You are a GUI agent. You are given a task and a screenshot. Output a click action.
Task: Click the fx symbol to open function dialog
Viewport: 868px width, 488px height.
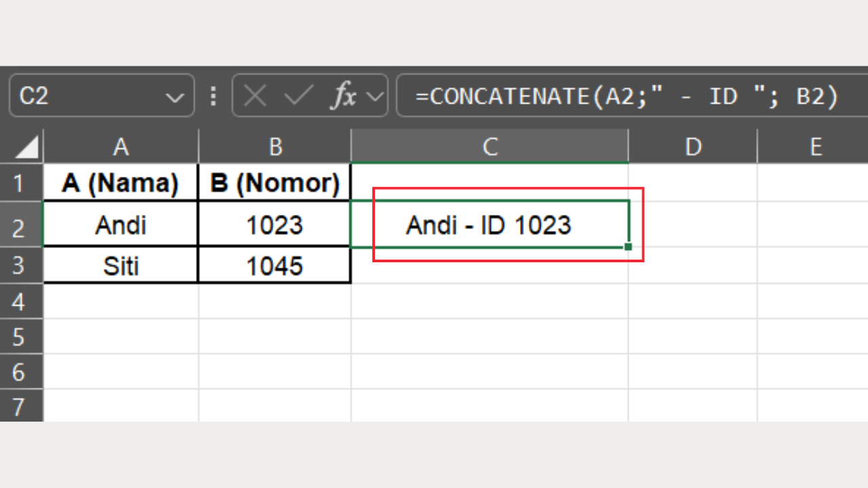[x=344, y=96]
